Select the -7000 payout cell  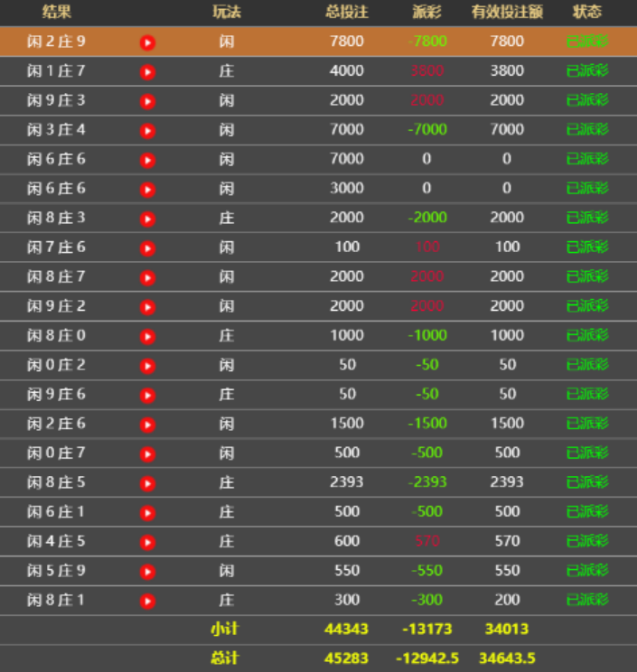coord(427,129)
